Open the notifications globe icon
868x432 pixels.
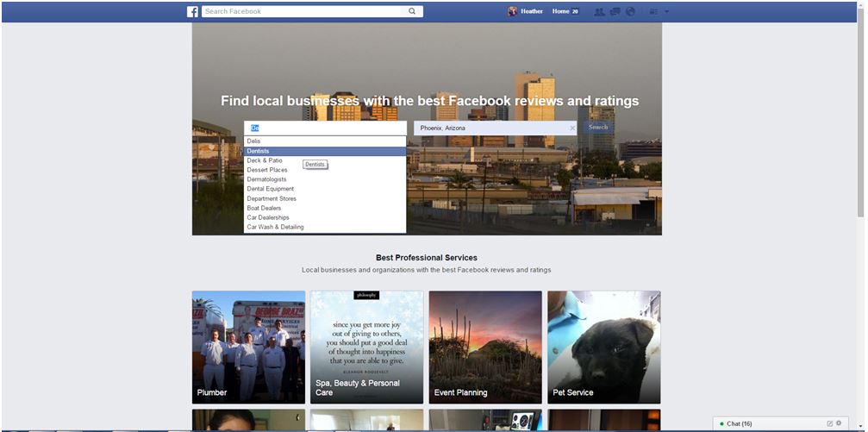click(x=630, y=11)
